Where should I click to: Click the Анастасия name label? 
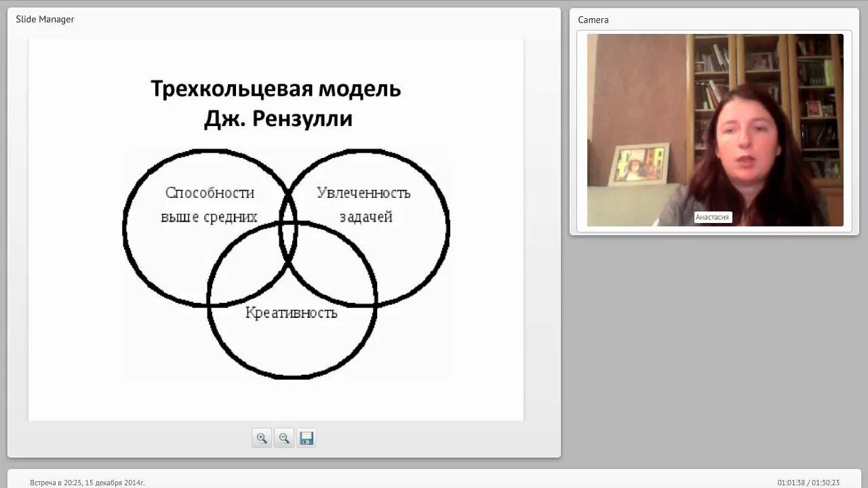tap(713, 218)
